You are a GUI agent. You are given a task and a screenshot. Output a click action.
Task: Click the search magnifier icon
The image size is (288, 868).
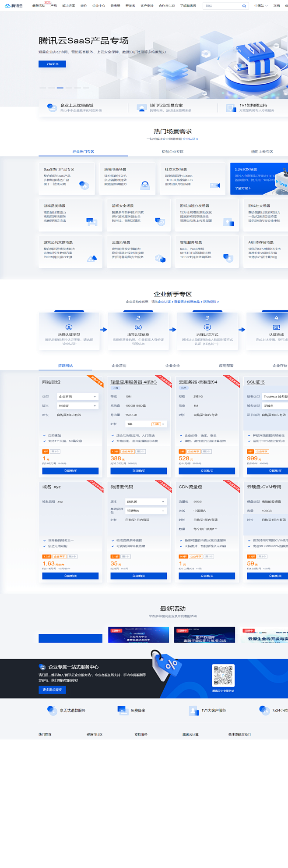(244, 6)
